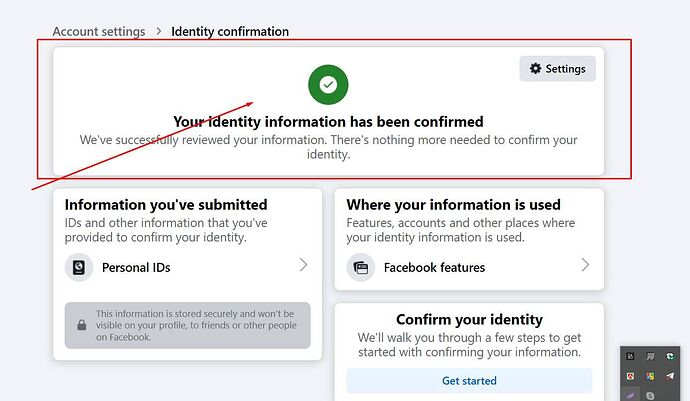Viewport: 690px width, 401px height.
Task: Click the gray stored-securely notice box
Action: pos(187,325)
